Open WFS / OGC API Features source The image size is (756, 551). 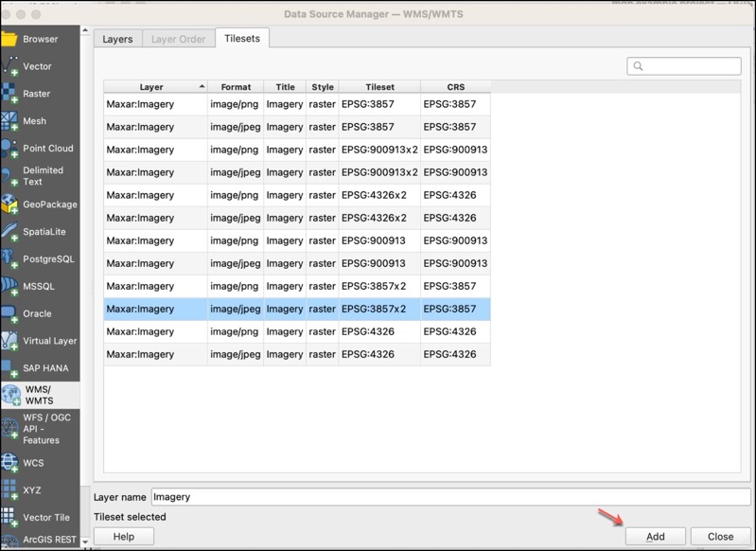pyautogui.click(x=40, y=429)
